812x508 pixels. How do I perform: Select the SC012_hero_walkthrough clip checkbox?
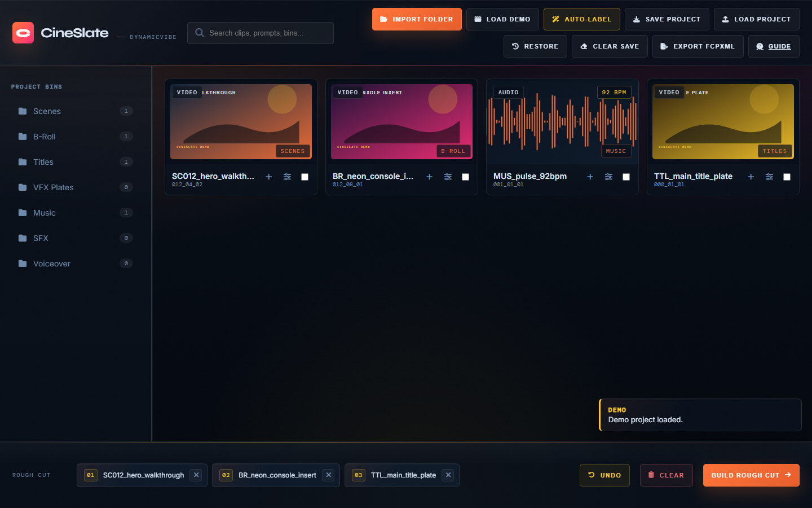pos(304,177)
